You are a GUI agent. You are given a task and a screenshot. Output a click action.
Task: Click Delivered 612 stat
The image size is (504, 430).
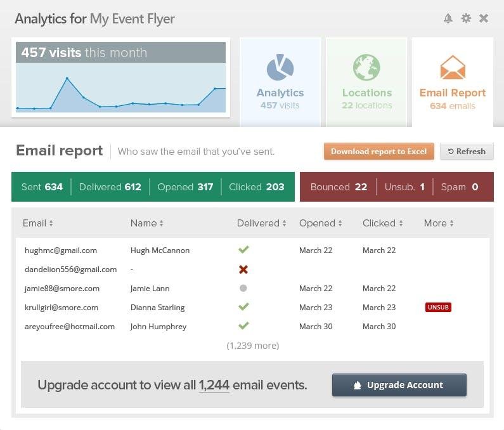coord(110,187)
